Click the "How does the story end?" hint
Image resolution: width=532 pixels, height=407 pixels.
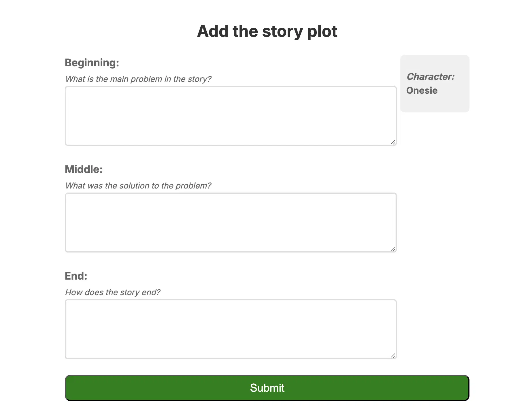pyautogui.click(x=113, y=292)
